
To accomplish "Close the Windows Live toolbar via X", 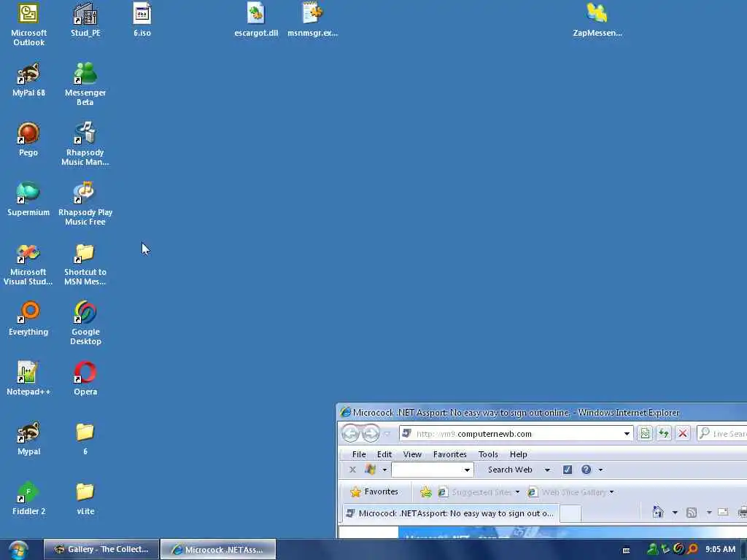I will point(352,470).
